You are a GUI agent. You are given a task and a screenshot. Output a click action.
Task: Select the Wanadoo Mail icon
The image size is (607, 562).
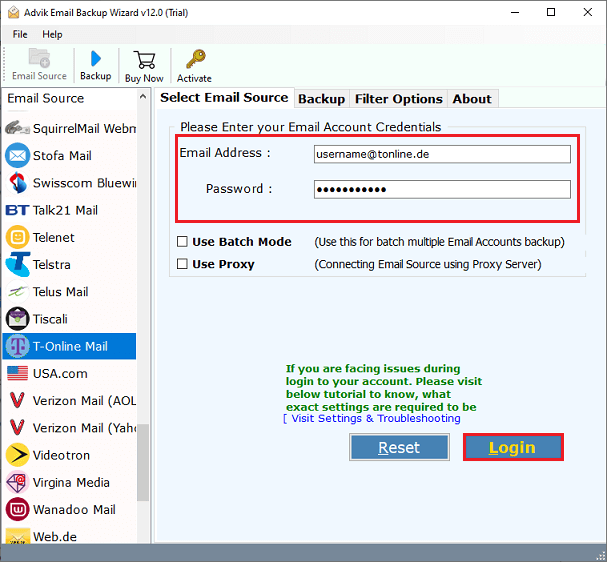pos(17,509)
